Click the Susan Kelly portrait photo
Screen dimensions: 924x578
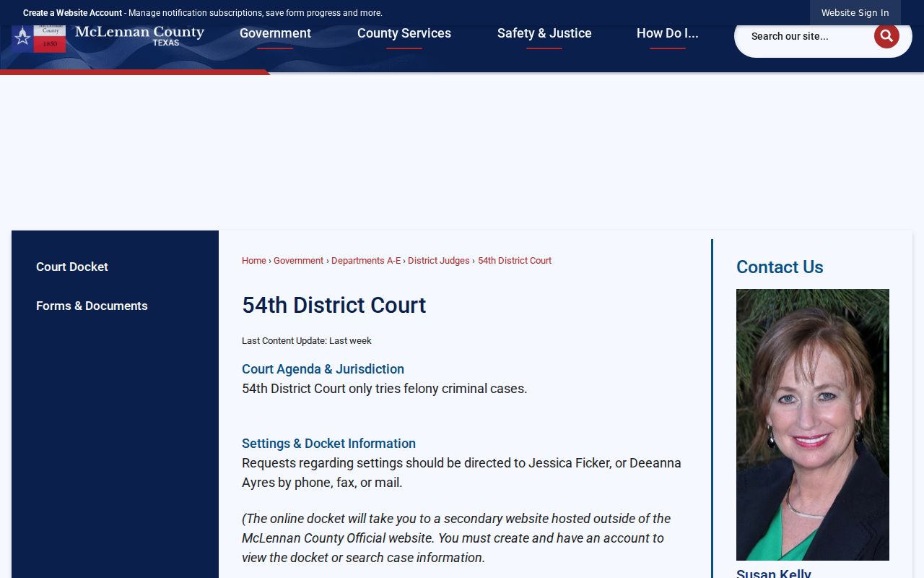click(813, 425)
